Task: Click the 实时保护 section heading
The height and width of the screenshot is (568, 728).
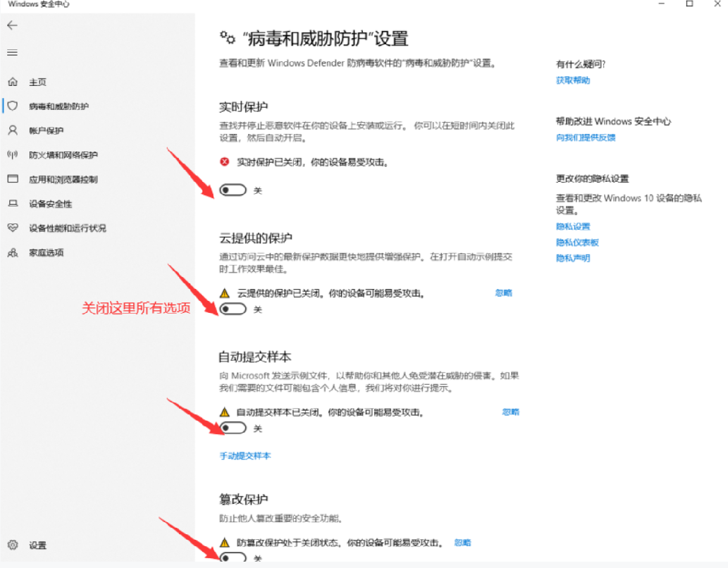Action: tap(243, 107)
